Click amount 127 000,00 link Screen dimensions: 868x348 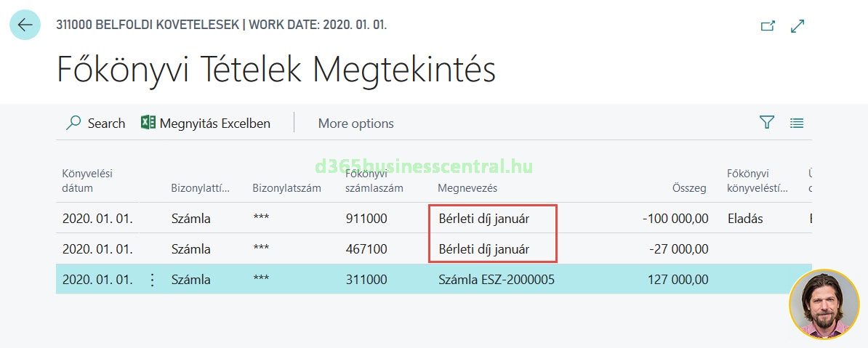pyautogui.click(x=678, y=280)
